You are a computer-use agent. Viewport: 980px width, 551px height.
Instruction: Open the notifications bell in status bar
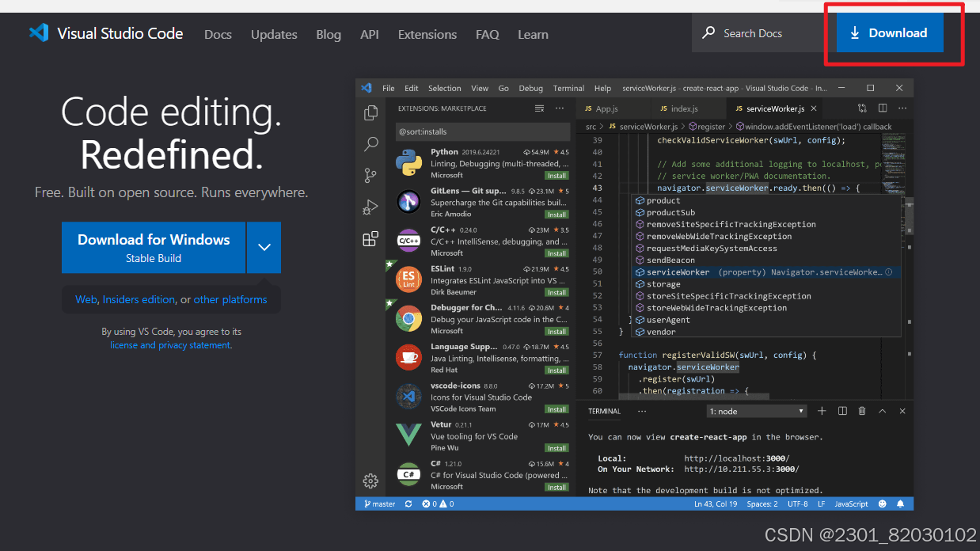click(x=900, y=503)
